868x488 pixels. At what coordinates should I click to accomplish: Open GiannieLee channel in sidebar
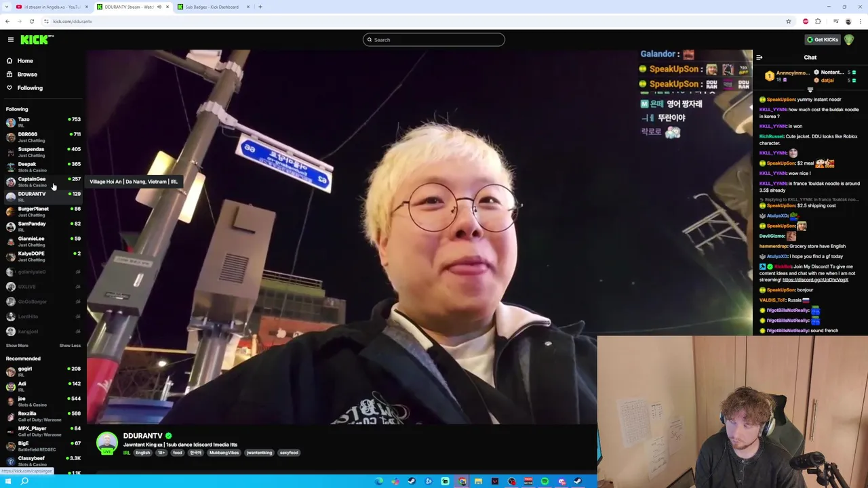pyautogui.click(x=42, y=241)
